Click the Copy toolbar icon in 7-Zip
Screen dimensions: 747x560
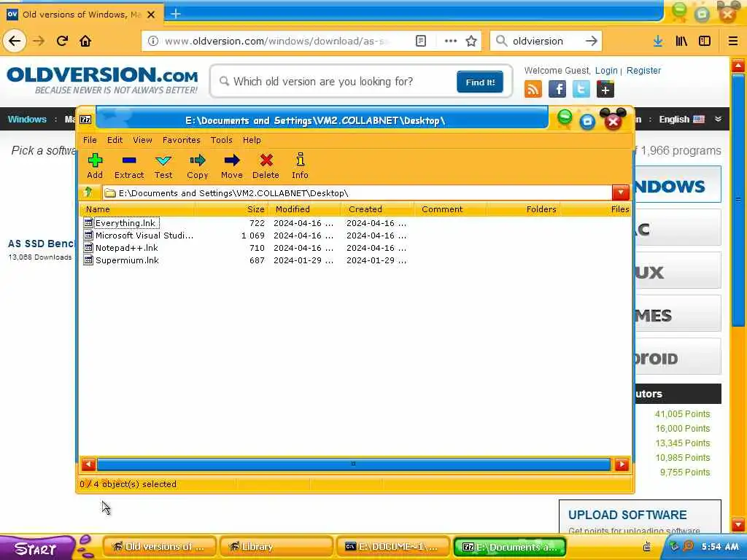tap(197, 166)
